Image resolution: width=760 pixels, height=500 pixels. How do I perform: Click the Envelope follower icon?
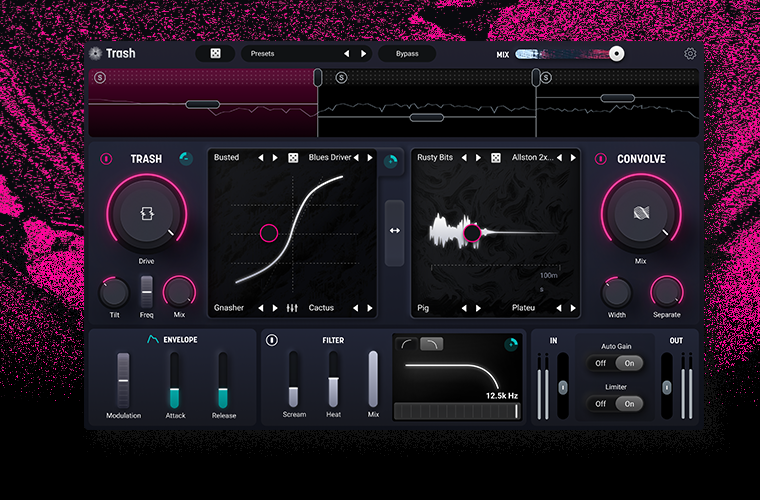click(153, 339)
